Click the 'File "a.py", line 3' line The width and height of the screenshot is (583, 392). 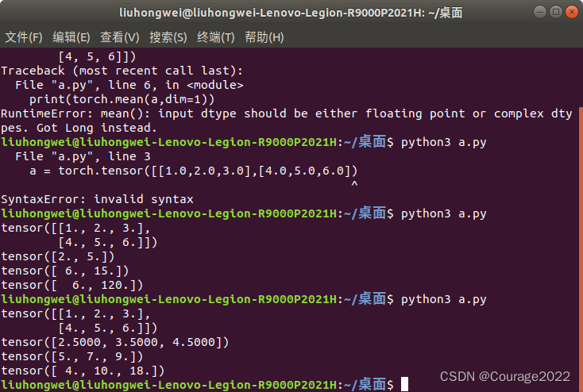click(x=83, y=156)
